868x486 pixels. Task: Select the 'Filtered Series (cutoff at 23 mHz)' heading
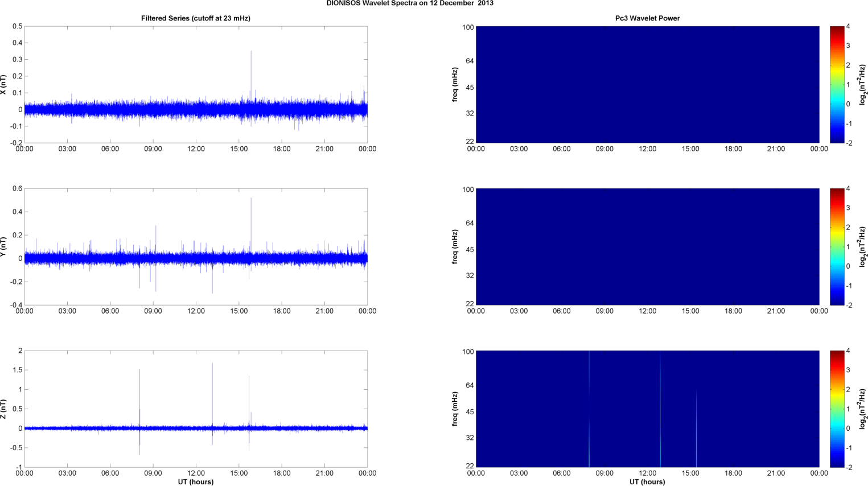pyautogui.click(x=196, y=18)
